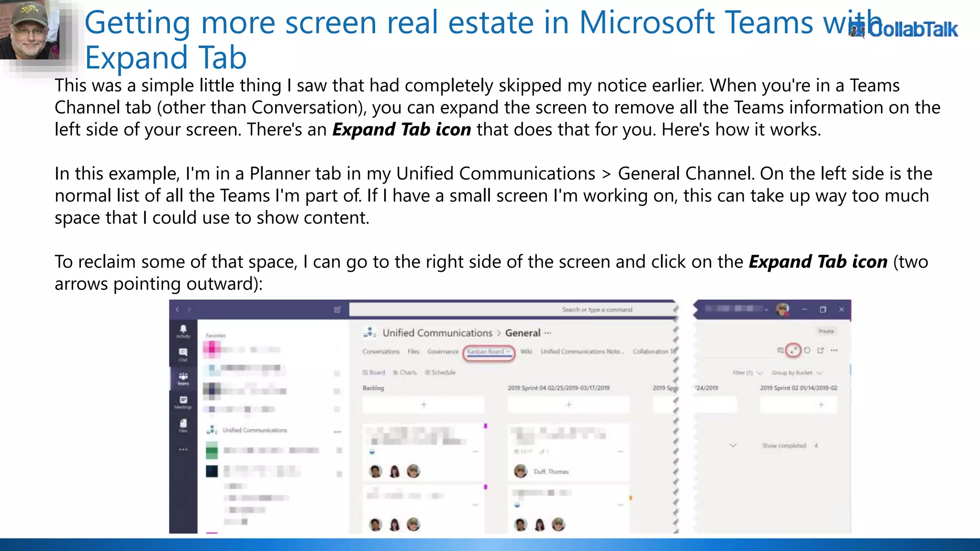Click the Backlog bucket heading
This screenshot has width=980, height=551.
point(373,388)
